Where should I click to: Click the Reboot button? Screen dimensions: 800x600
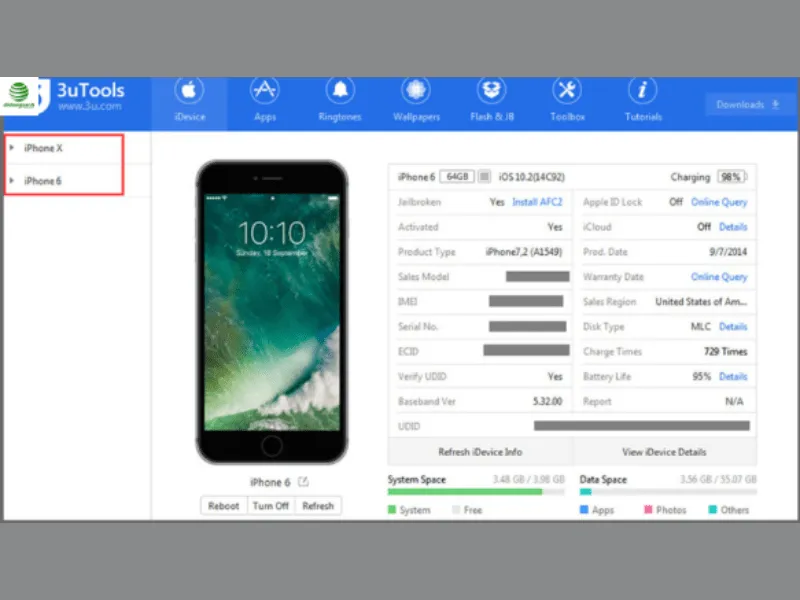click(223, 506)
